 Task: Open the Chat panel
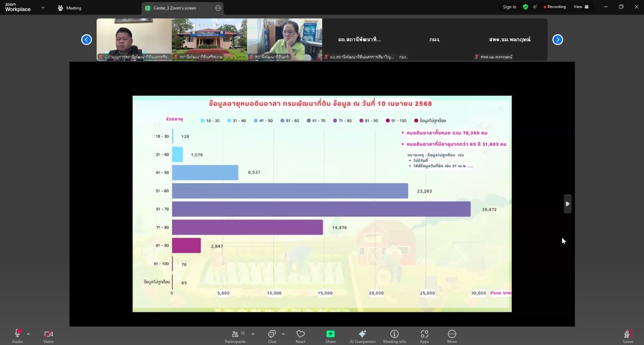point(272,336)
